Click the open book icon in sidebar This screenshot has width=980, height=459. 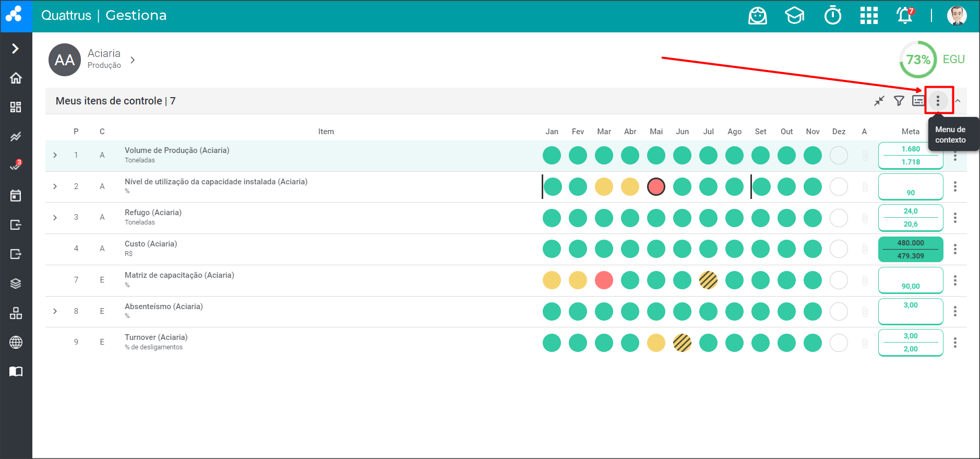[x=16, y=371]
